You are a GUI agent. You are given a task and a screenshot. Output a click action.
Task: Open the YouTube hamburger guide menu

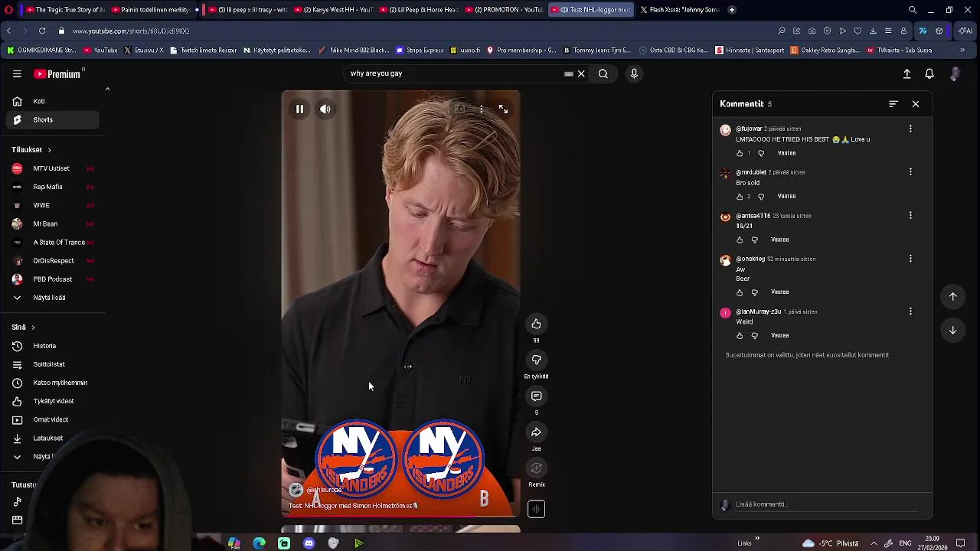[x=17, y=74]
